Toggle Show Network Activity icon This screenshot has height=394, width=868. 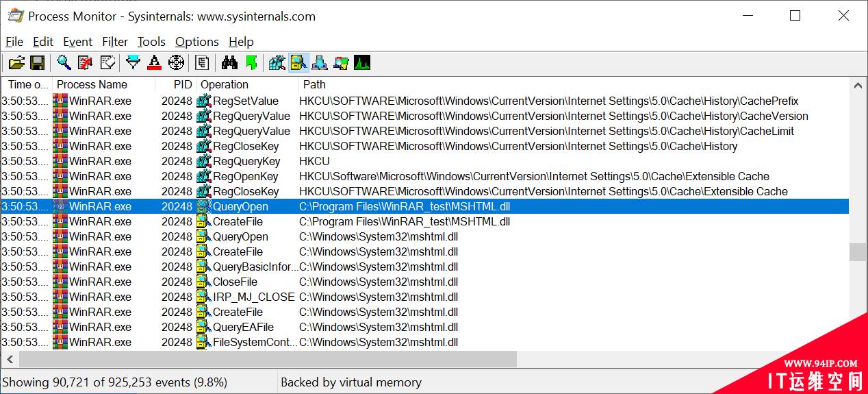319,63
